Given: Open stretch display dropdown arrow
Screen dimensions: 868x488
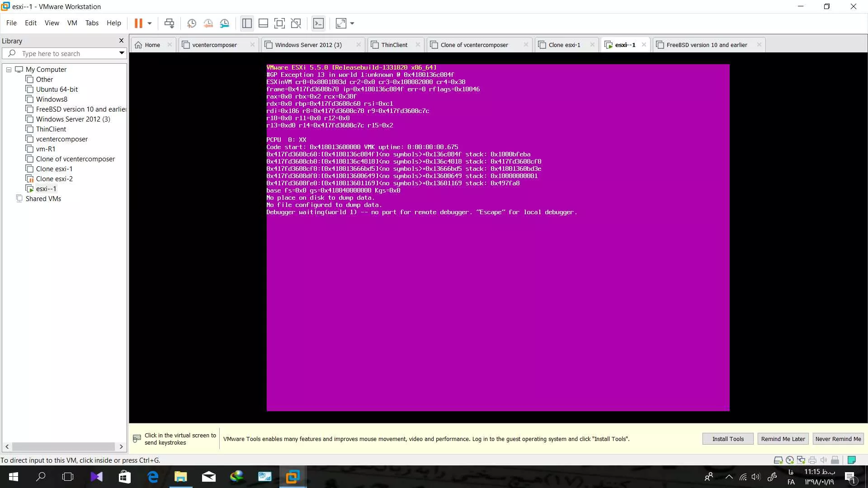Looking at the screenshot, I should [352, 23].
